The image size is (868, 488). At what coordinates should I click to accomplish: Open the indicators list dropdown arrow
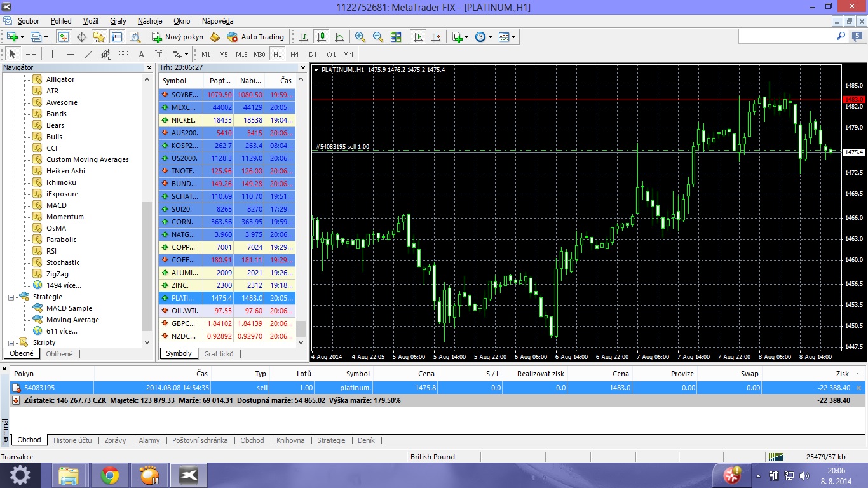467,37
